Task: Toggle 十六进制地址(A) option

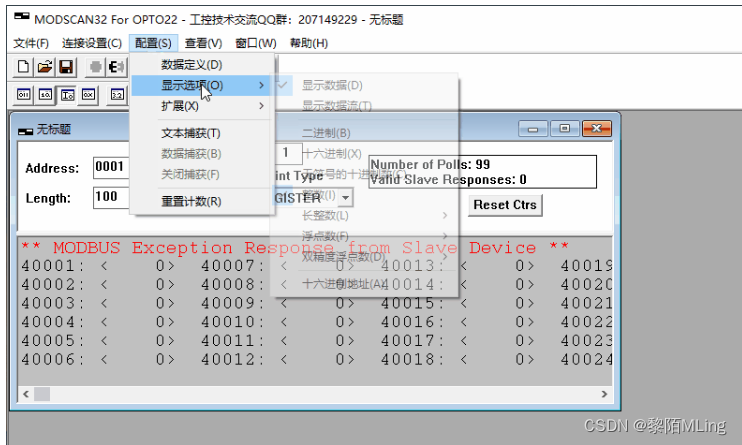Action: (364, 284)
